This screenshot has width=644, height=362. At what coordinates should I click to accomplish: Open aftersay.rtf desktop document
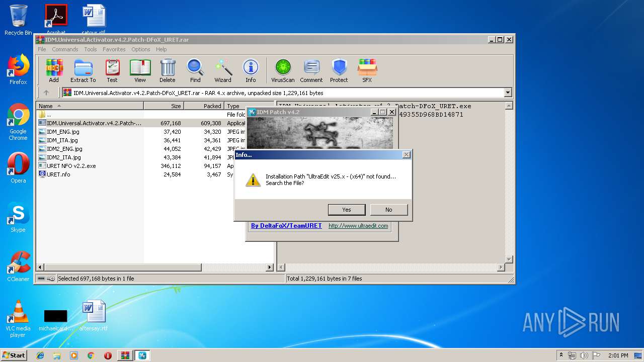point(94,316)
